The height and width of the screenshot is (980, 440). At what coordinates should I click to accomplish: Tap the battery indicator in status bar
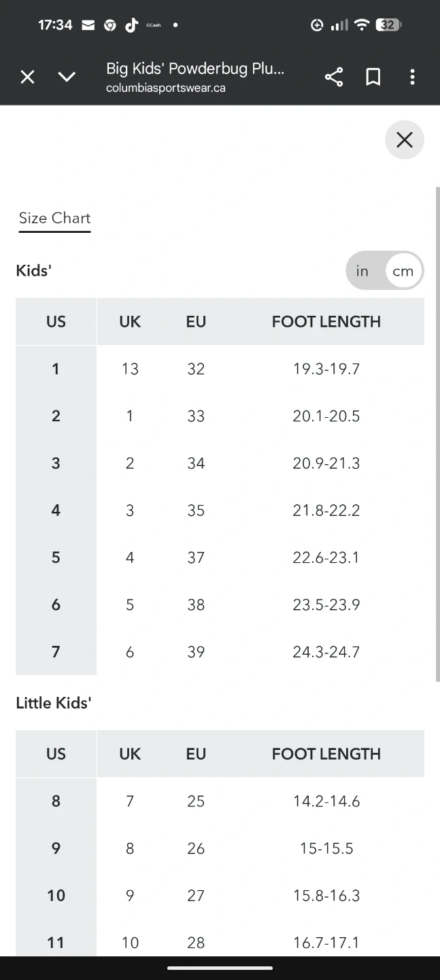click(x=388, y=25)
